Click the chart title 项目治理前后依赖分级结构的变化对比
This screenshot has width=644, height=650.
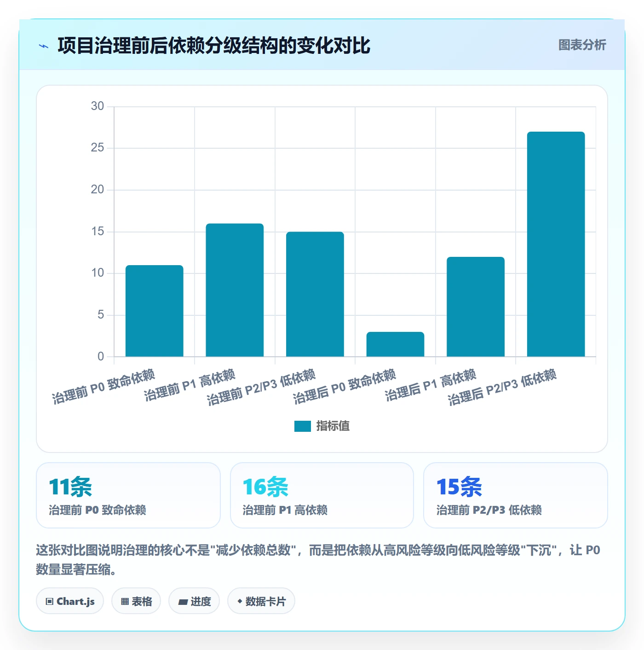pos(214,46)
